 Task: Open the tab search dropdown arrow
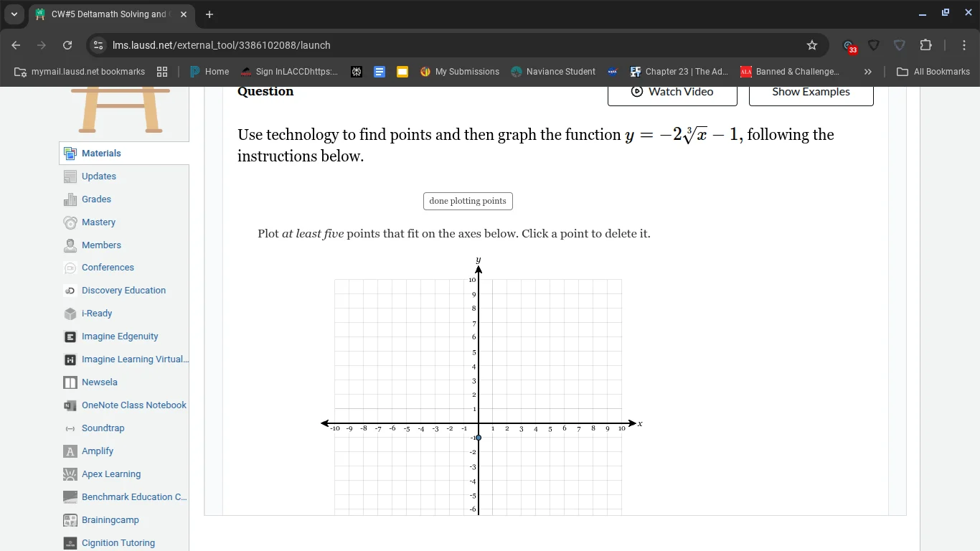(x=14, y=14)
